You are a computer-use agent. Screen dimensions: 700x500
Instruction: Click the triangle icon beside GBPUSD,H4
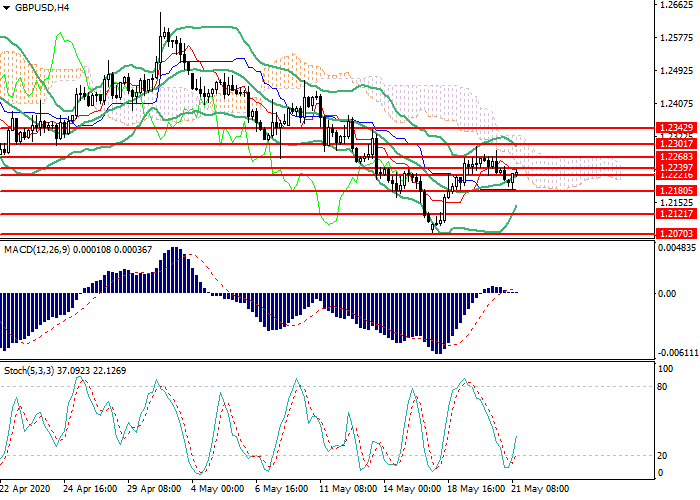click(x=6, y=7)
